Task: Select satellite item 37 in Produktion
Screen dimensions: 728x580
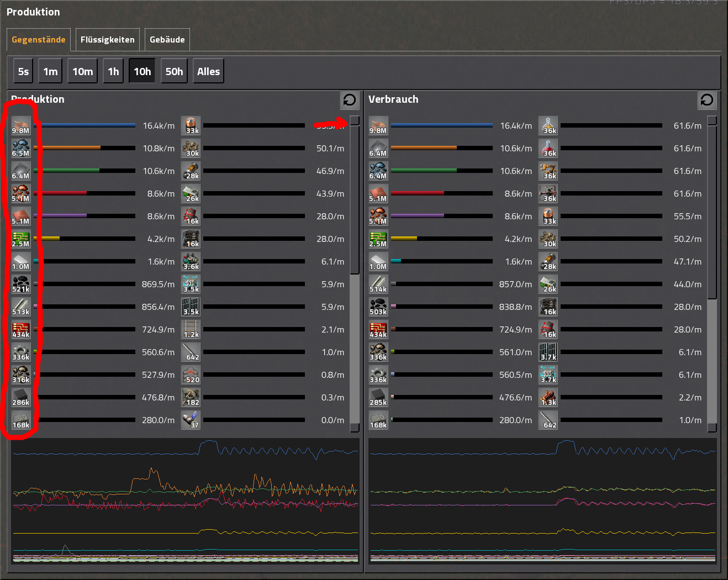Action: (191, 420)
